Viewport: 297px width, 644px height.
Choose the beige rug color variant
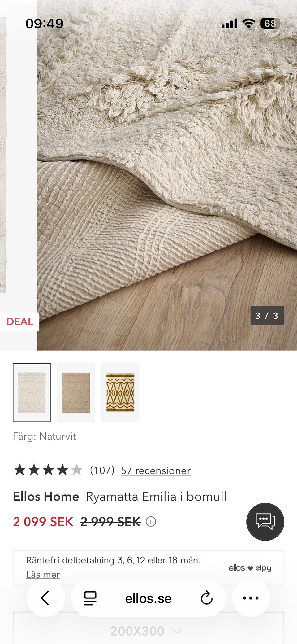pyautogui.click(x=76, y=392)
